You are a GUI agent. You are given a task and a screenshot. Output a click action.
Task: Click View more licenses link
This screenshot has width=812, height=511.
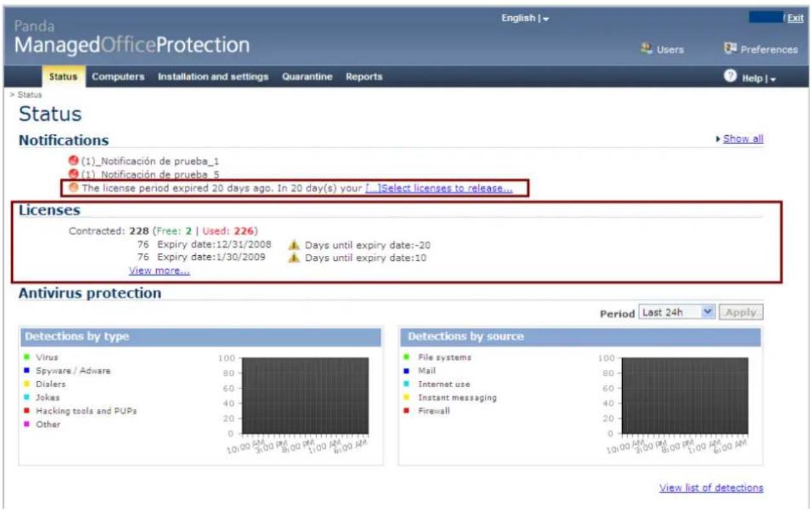point(159,270)
